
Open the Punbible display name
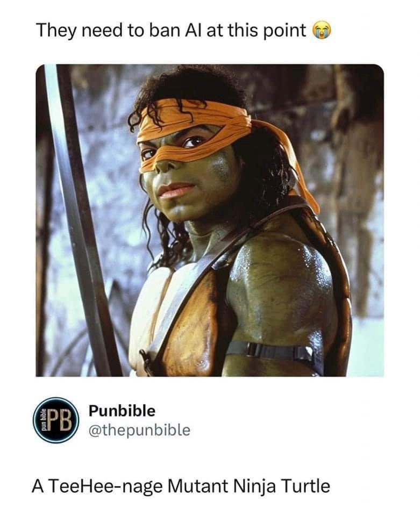pos(122,411)
